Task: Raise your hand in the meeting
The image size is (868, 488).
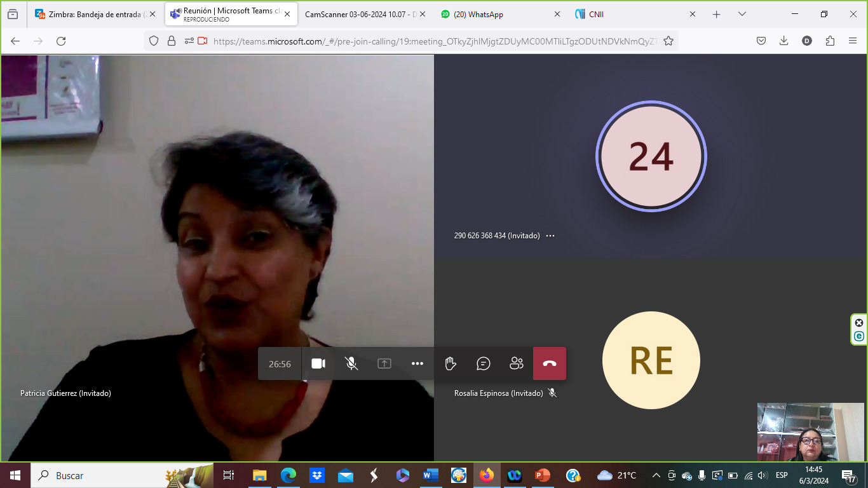Action: (451, 363)
